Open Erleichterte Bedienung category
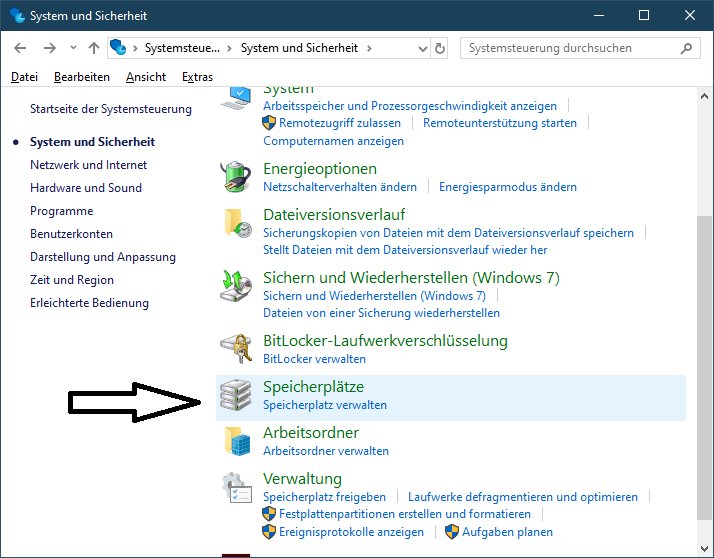The image size is (714, 558). click(89, 303)
